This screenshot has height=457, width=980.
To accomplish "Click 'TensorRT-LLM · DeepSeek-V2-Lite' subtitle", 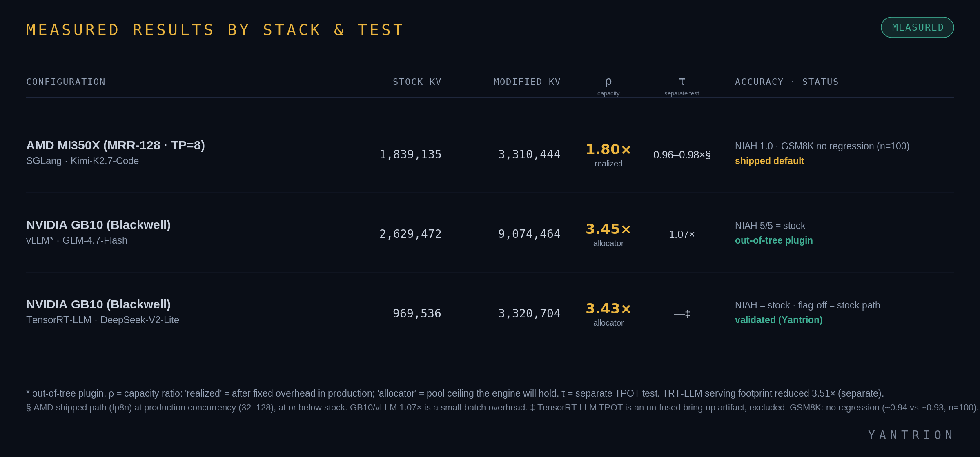I will (102, 320).
